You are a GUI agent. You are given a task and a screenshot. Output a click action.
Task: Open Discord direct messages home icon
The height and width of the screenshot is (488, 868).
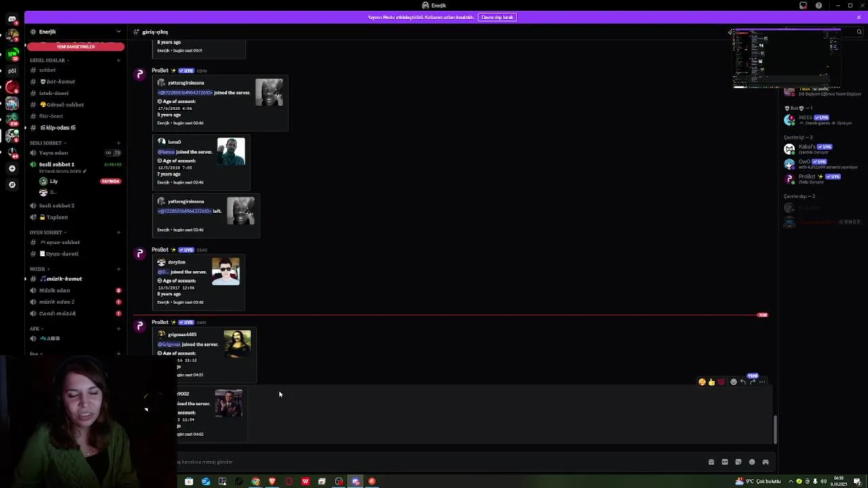12,19
